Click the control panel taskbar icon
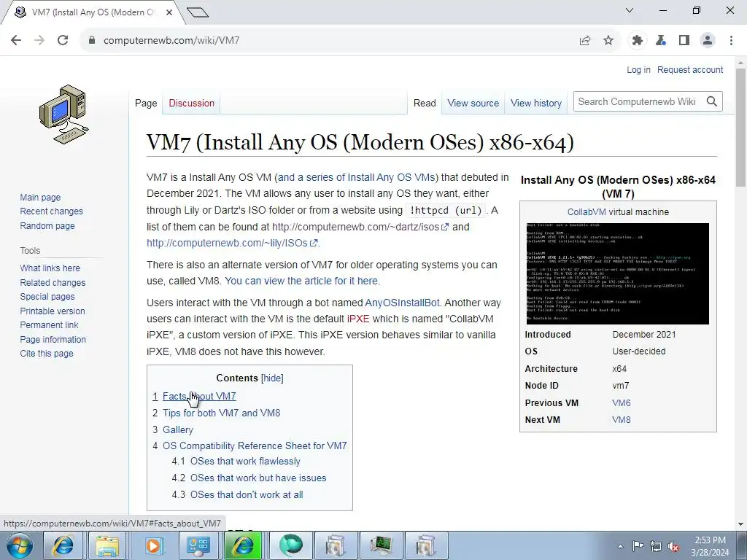The width and height of the screenshot is (747, 560). click(198, 545)
